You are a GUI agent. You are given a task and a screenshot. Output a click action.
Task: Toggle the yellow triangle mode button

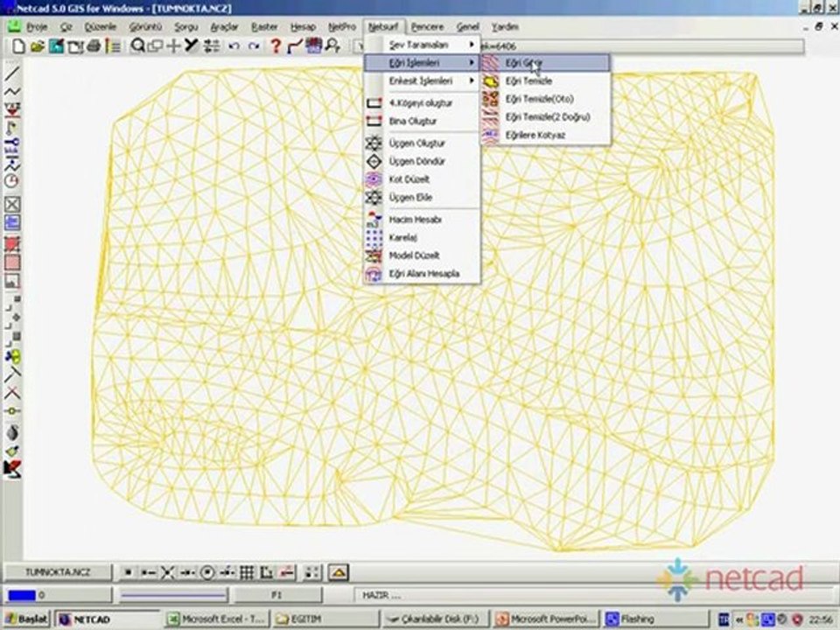[x=338, y=572]
